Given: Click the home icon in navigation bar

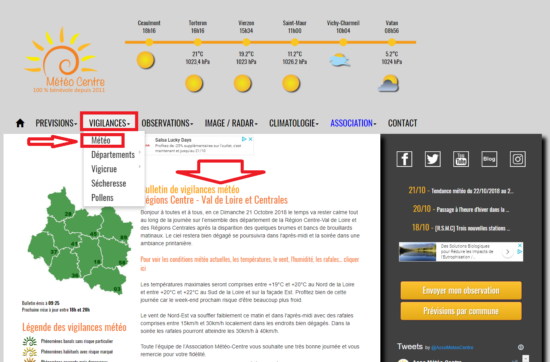Looking at the screenshot, I should 20,123.
